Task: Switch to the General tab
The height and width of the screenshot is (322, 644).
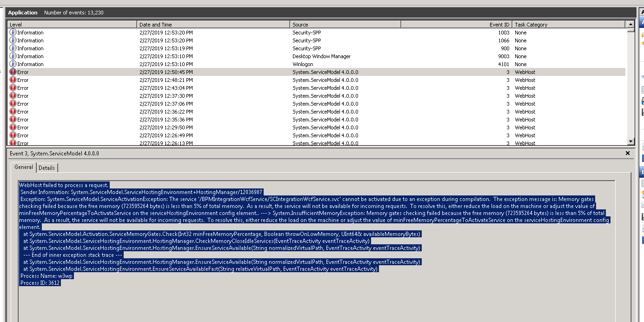Action: coord(24,167)
